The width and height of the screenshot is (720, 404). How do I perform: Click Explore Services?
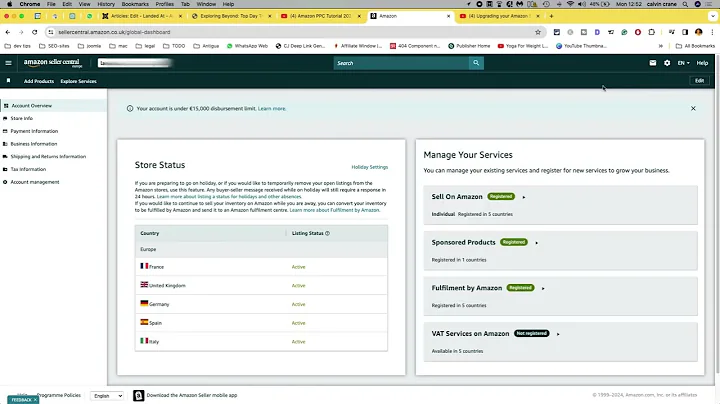pos(79,81)
